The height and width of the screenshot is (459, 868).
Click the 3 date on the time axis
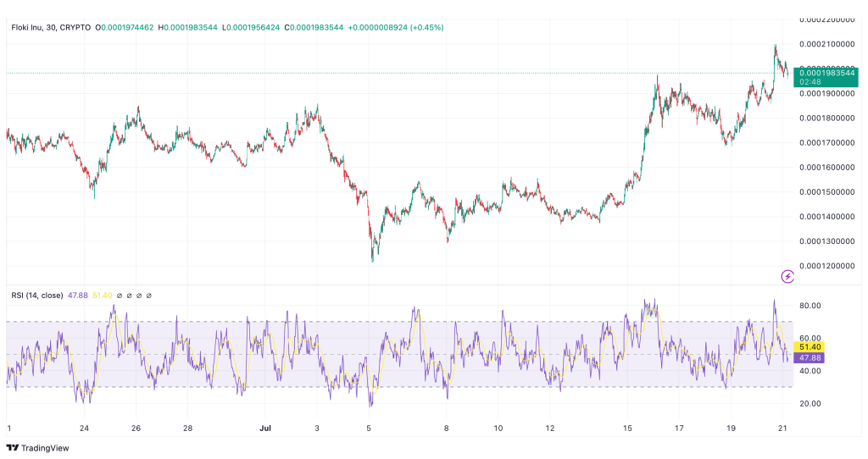tap(317, 428)
